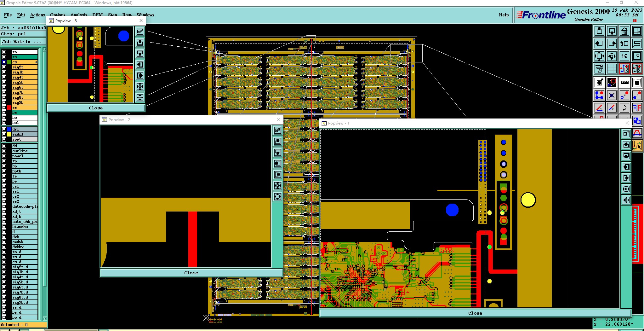Toggle the 'drl' layer checkbox
644x331 pixels.
coord(4,129)
